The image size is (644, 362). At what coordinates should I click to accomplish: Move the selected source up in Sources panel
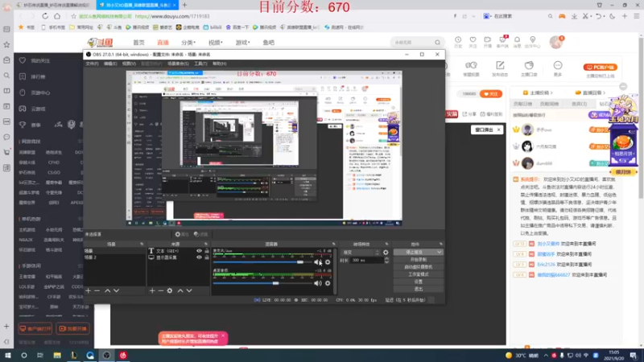point(180,290)
